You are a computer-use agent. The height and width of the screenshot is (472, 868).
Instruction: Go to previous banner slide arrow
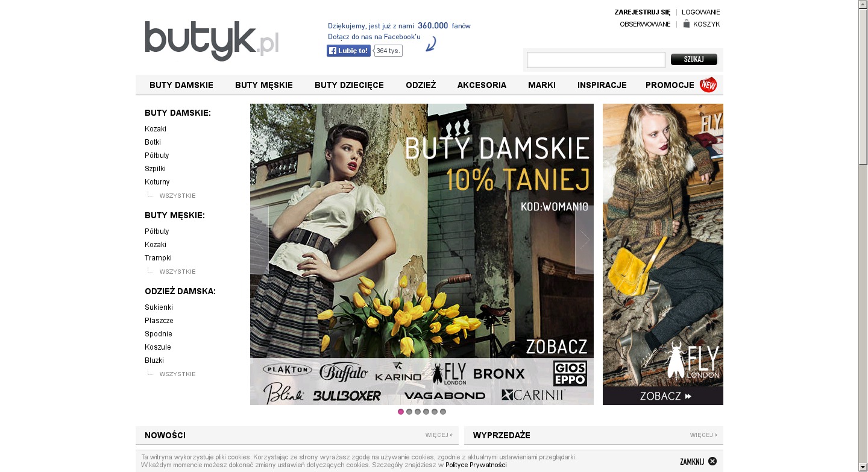(x=259, y=240)
